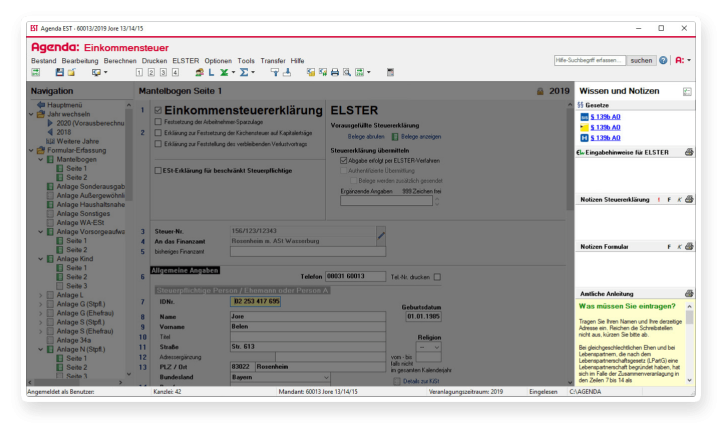The height and width of the screenshot is (434, 728).
Task: Click printer icon next to Amtliche Anleitung
Action: (x=689, y=293)
